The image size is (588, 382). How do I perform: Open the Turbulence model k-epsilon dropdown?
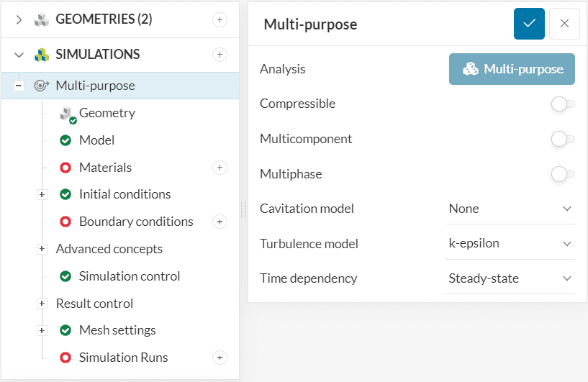510,243
